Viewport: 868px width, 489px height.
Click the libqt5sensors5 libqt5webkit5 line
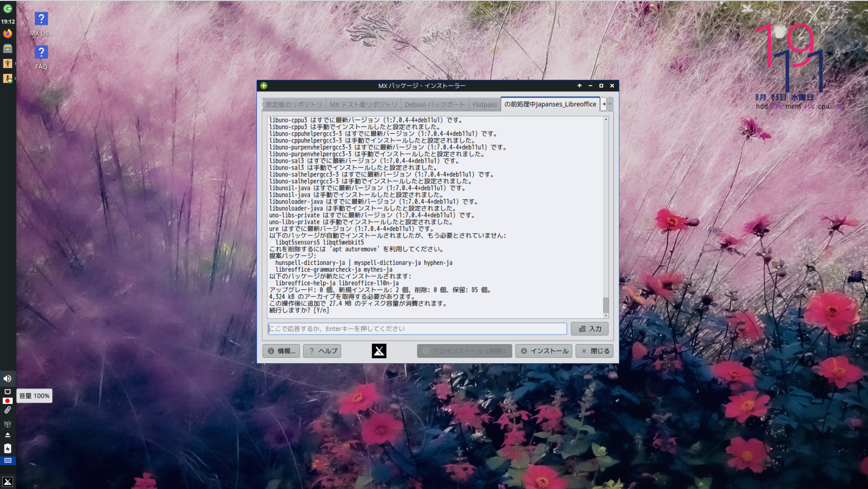click(320, 242)
